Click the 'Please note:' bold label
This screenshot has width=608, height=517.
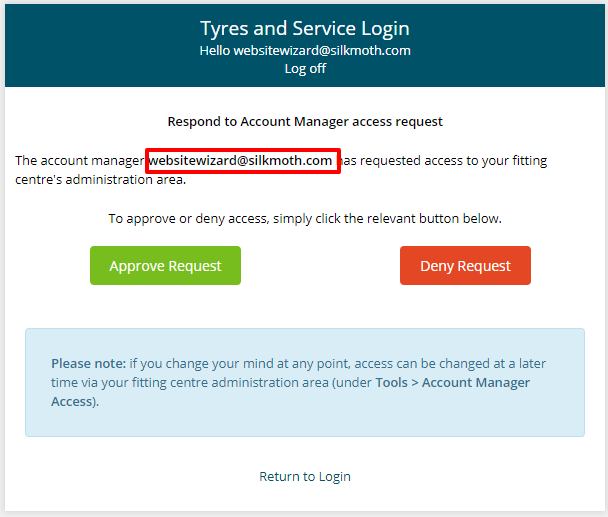click(89, 364)
